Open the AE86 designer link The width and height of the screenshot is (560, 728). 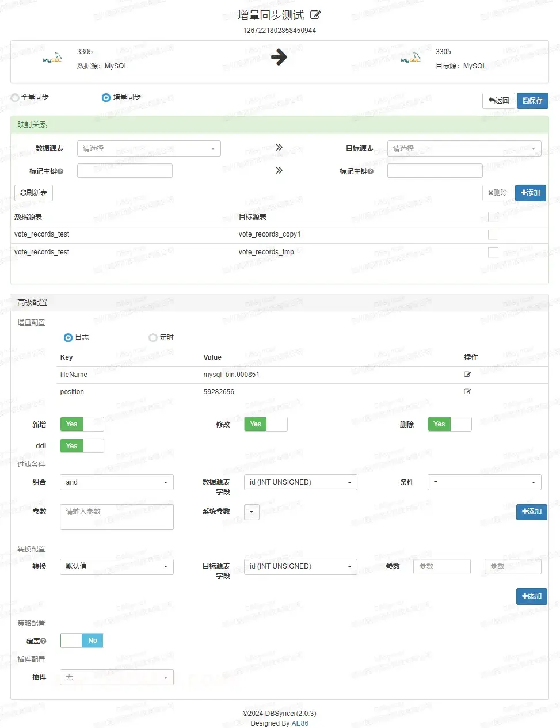(x=300, y=723)
